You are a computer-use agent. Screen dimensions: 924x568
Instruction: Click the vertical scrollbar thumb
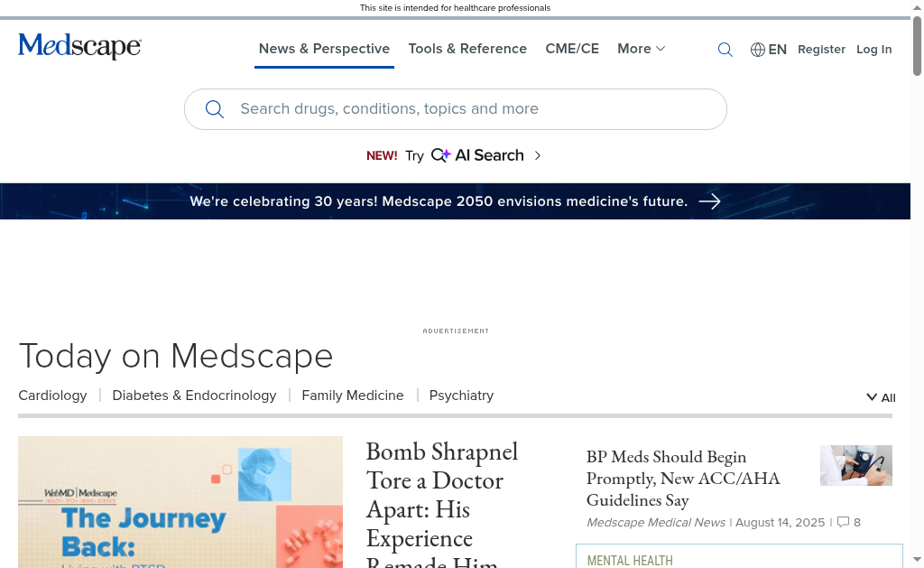pyautogui.click(x=917, y=46)
